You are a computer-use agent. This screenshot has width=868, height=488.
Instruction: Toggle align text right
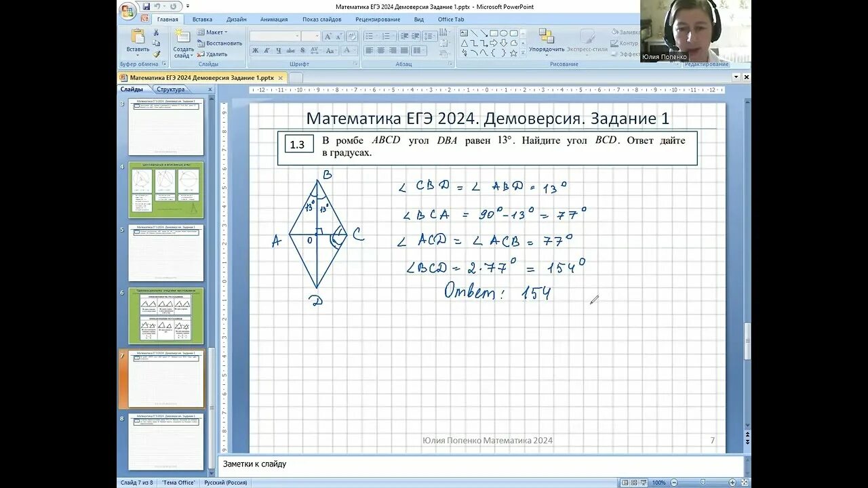[x=393, y=50]
